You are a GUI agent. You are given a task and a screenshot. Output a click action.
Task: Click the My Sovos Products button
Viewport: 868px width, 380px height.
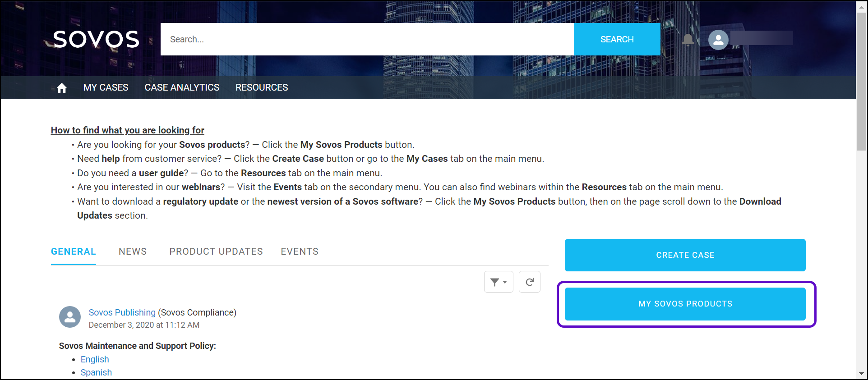[x=685, y=304]
